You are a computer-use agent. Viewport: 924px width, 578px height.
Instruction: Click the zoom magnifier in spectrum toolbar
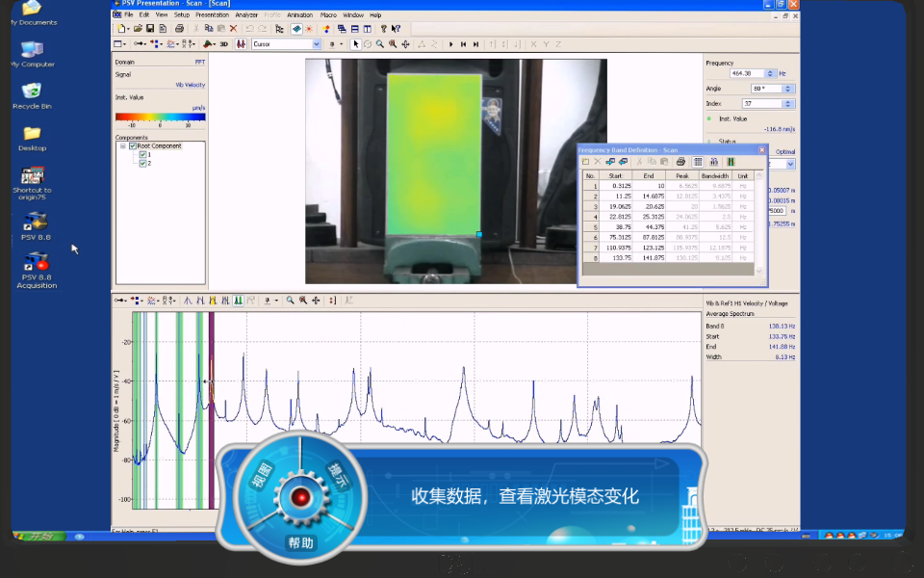[x=291, y=301]
